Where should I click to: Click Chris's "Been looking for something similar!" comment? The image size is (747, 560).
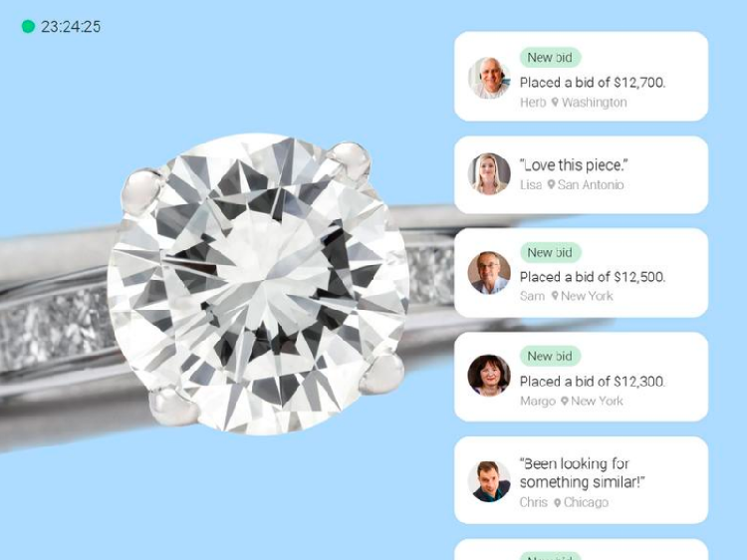583,472
